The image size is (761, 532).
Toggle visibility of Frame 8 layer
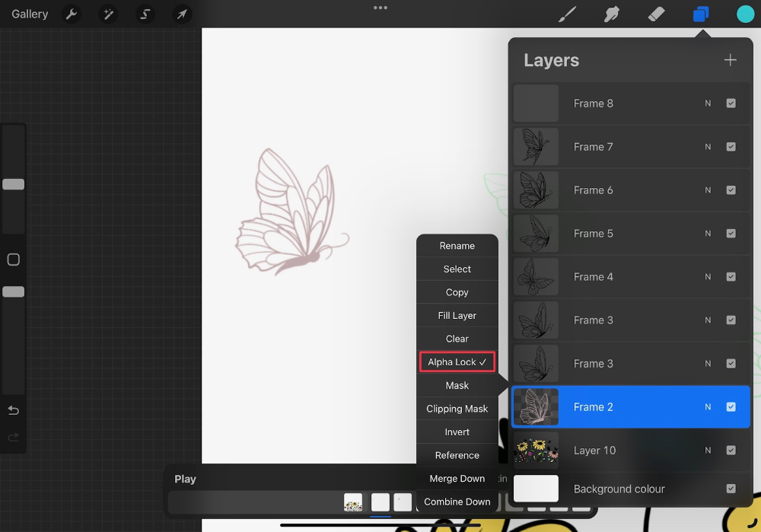coord(731,104)
